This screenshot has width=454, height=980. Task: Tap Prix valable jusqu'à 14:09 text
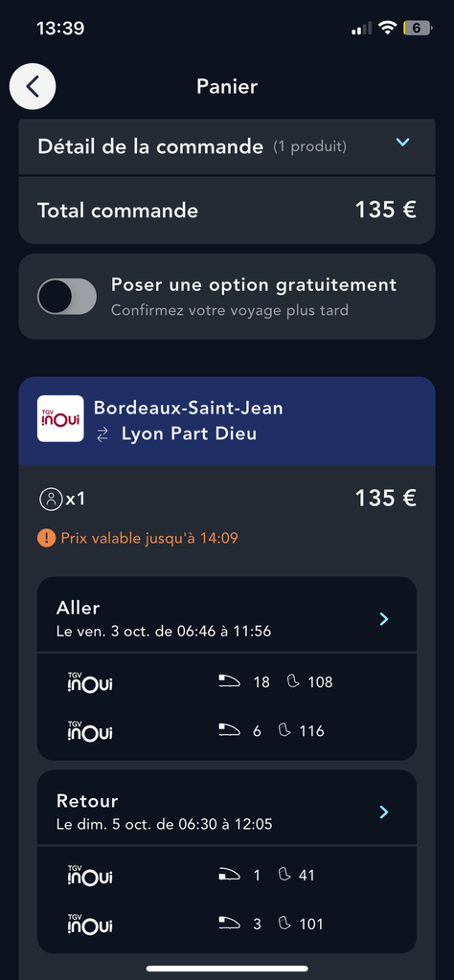pos(149,538)
